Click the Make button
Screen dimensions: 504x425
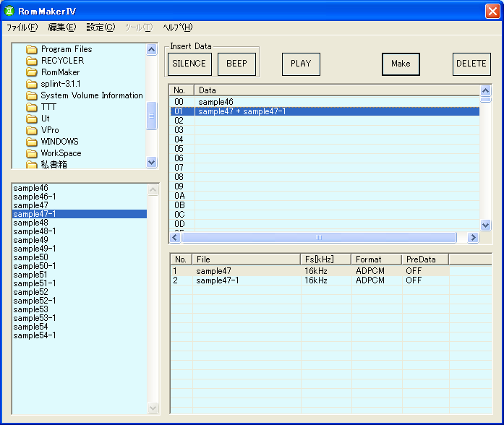pos(401,64)
